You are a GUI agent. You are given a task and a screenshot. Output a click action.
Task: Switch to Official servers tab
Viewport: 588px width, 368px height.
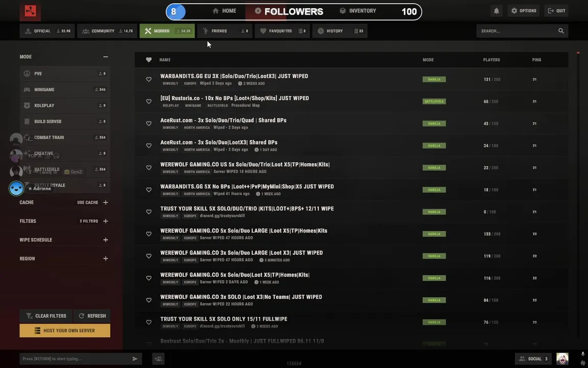[47, 31]
